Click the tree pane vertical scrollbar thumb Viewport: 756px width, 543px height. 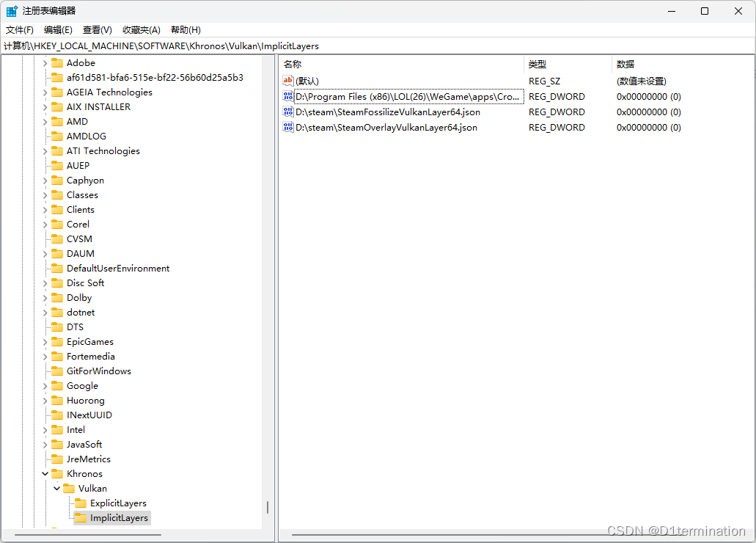pyautogui.click(x=268, y=507)
